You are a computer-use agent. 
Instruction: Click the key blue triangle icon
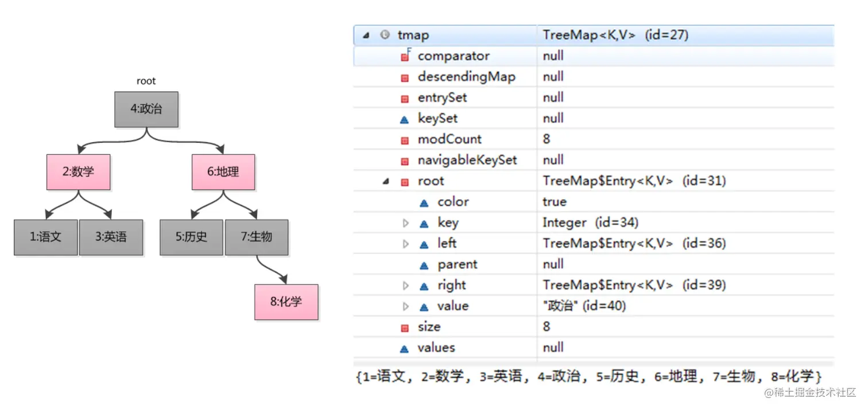424,223
